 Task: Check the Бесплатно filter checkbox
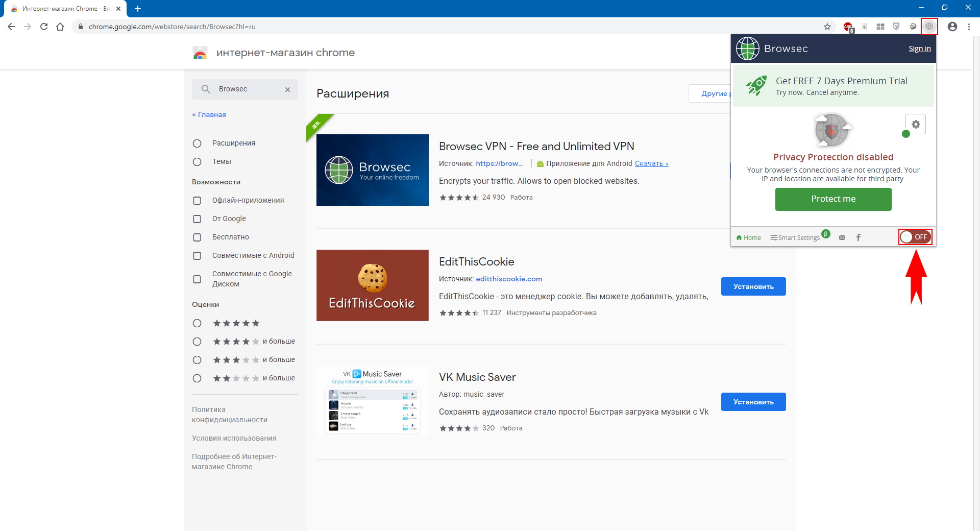(197, 237)
